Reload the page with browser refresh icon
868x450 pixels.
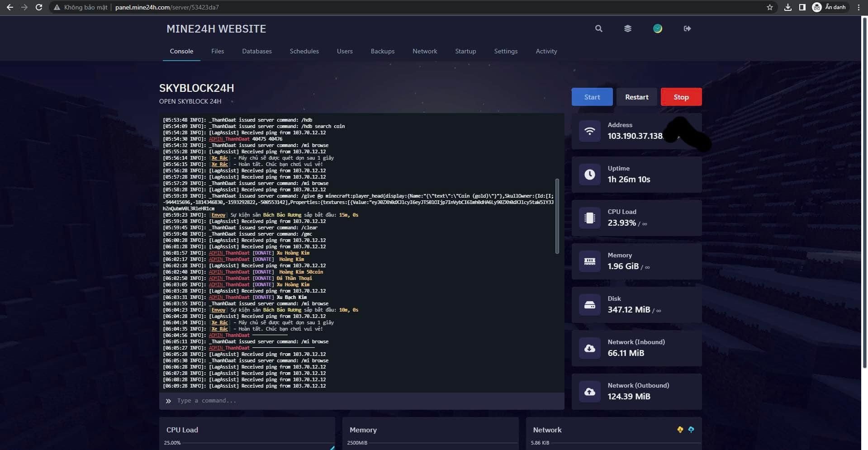click(39, 7)
